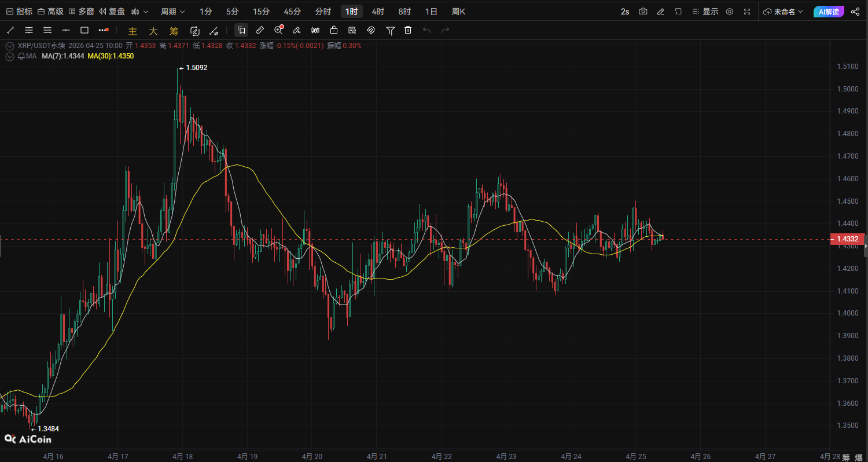Collapse the MA indicator legend row
The width and height of the screenshot is (868, 462).
pyautogui.click(x=9, y=56)
